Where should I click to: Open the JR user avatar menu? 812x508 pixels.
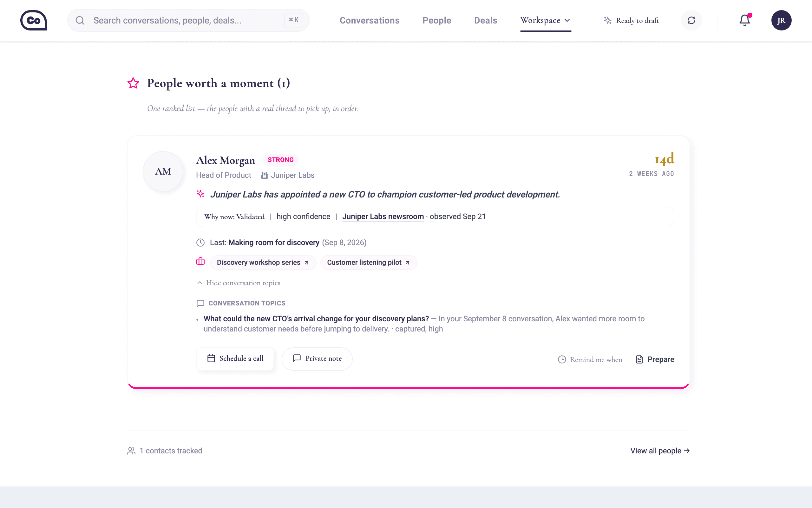click(x=781, y=21)
